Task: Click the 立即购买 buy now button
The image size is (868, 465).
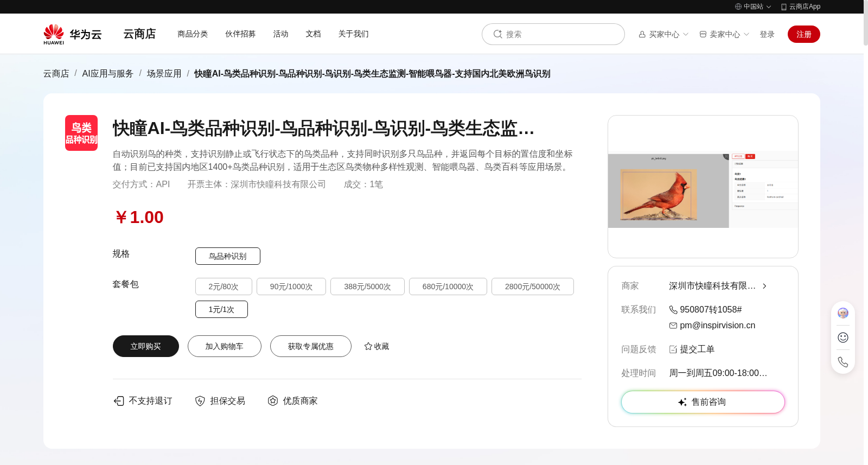Action: (x=146, y=346)
